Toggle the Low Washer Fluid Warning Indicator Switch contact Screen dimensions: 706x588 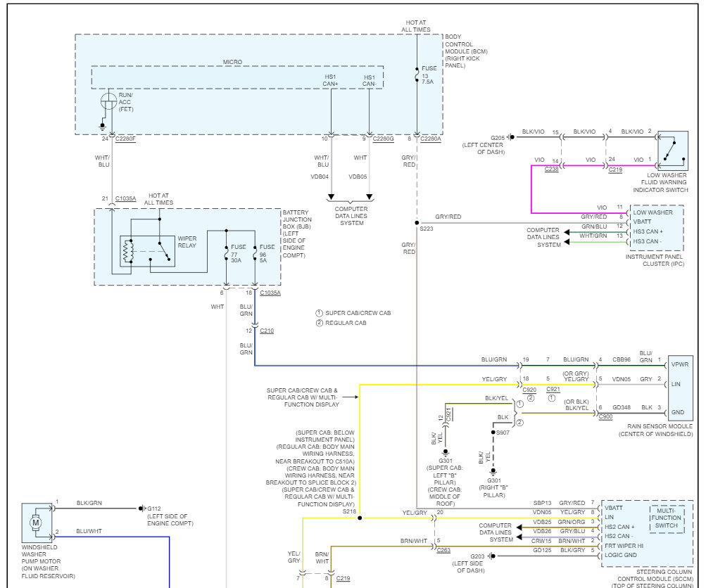pos(669,151)
